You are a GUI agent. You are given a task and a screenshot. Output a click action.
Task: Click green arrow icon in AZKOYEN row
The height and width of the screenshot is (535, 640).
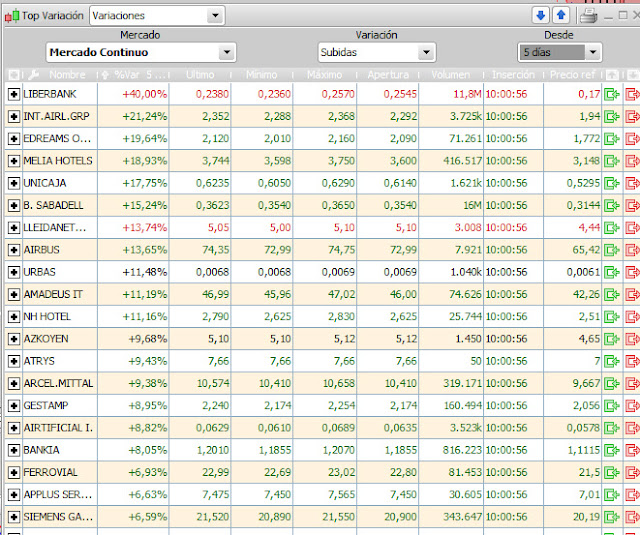tap(612, 339)
